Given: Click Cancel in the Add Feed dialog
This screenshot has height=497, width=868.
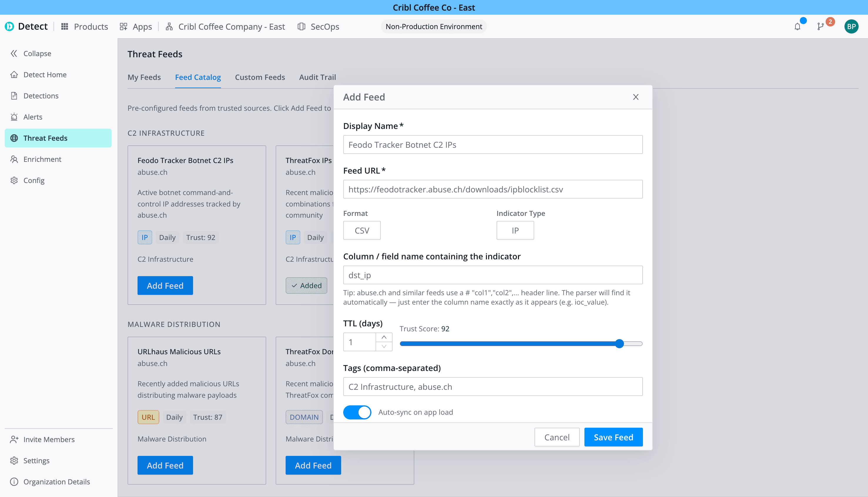Looking at the screenshot, I should coord(557,437).
